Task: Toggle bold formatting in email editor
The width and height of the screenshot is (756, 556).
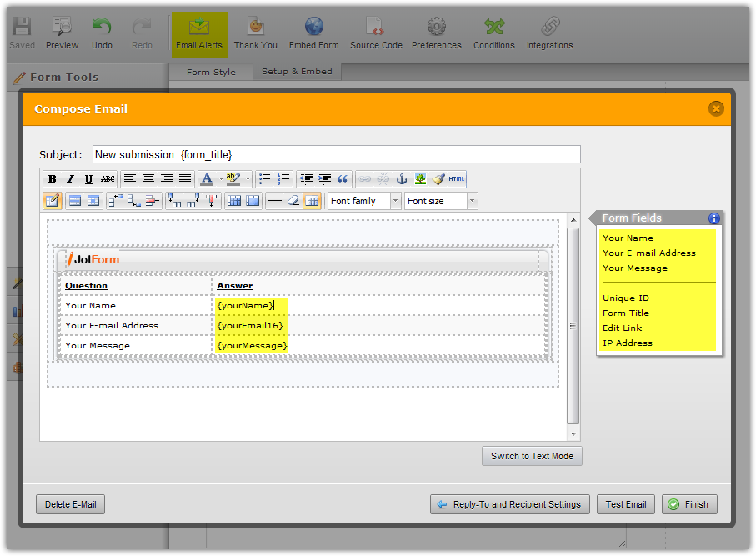Action: 52,179
